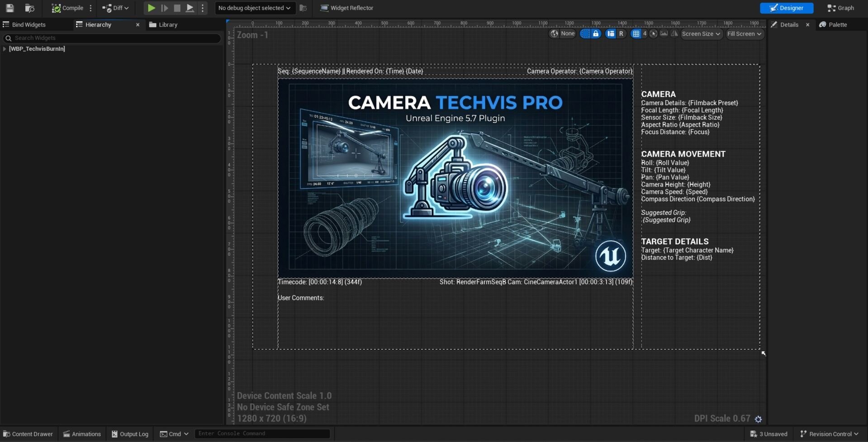The image size is (868, 442).
Task: Toggle the widget outline dashed-square button
Action: (x=585, y=33)
